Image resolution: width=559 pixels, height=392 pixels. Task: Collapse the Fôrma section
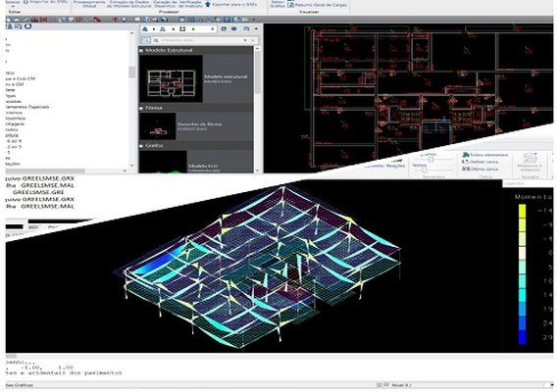(x=141, y=108)
